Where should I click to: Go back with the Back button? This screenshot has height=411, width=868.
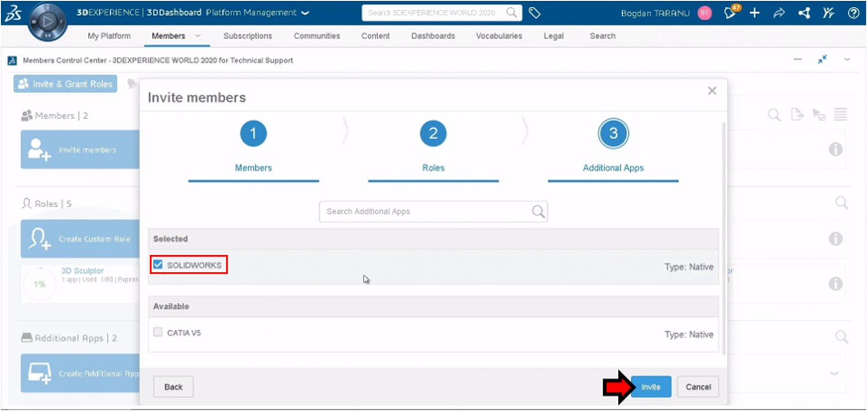coord(173,387)
